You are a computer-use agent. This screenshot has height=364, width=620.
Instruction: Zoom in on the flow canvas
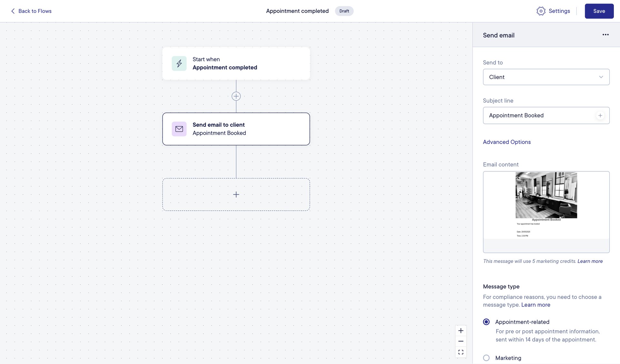461,330
